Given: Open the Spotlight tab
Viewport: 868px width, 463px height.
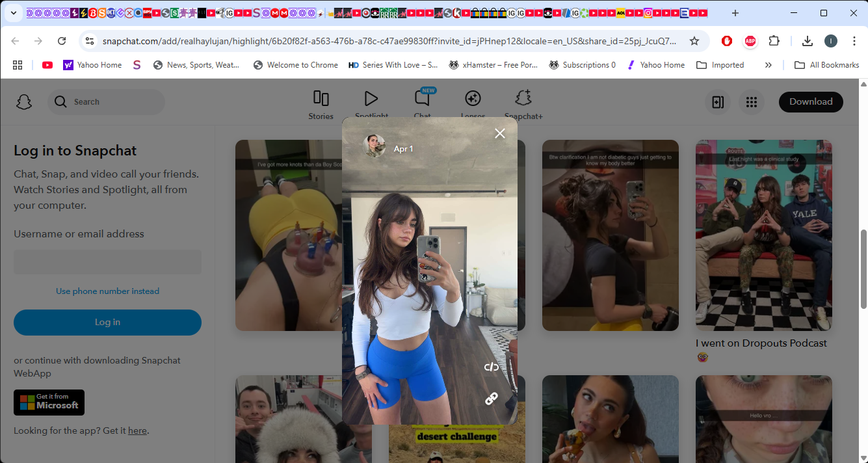Looking at the screenshot, I should pyautogui.click(x=371, y=105).
